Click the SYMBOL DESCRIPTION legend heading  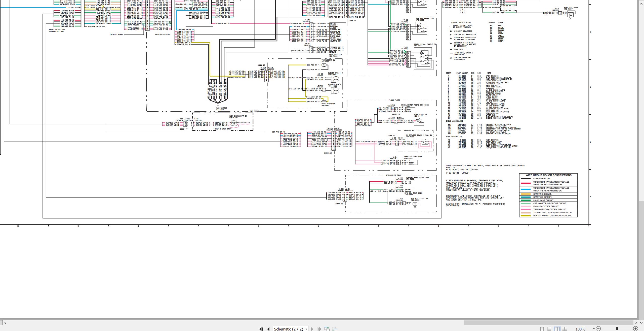pos(461,23)
